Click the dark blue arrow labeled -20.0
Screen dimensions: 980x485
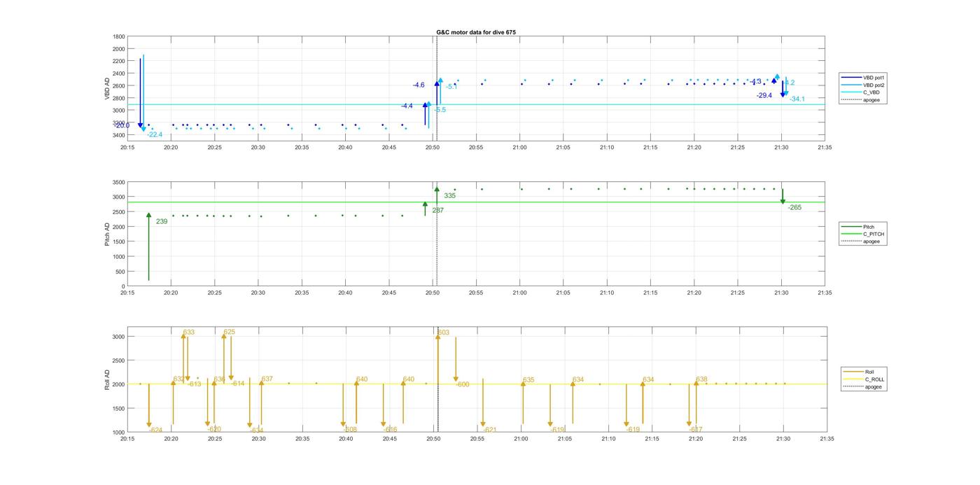[x=140, y=93]
